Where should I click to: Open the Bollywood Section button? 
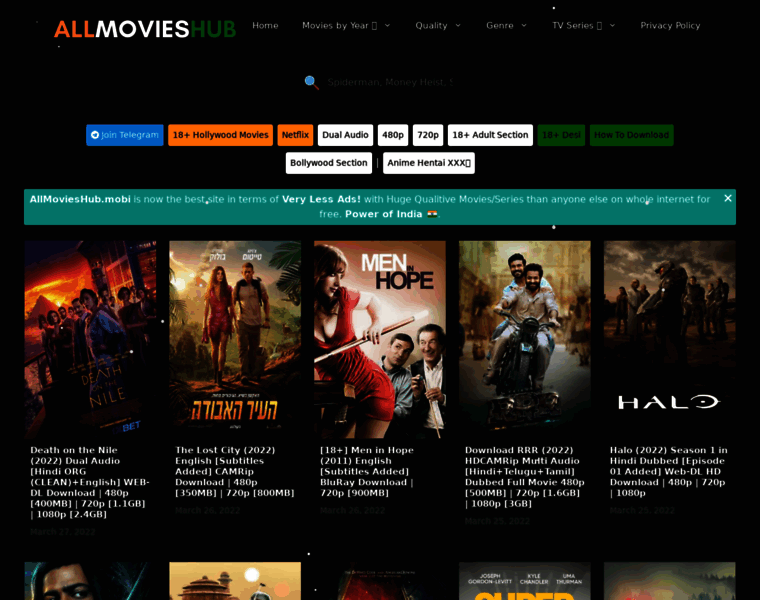coord(329,163)
